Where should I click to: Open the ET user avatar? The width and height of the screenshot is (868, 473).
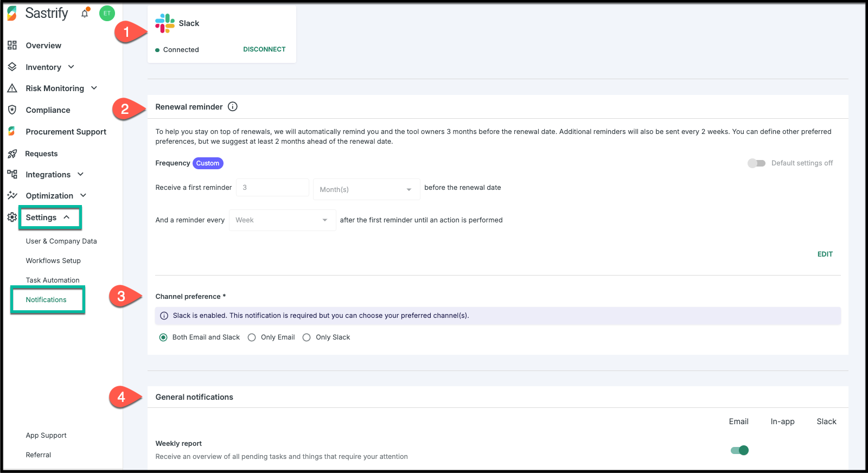(x=107, y=14)
